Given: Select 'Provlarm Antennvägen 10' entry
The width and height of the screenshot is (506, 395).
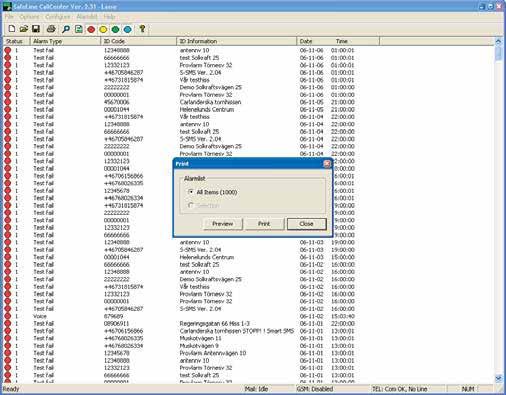Looking at the screenshot, I should click(x=213, y=353).
